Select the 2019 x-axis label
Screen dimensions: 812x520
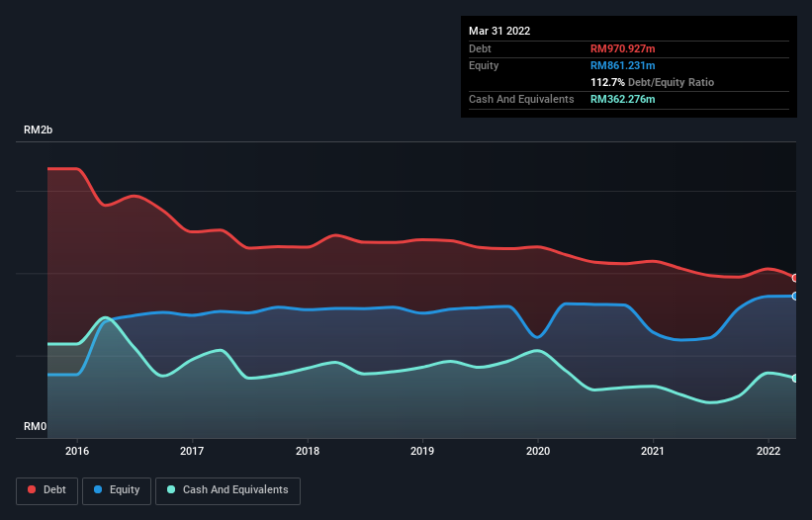(x=422, y=451)
